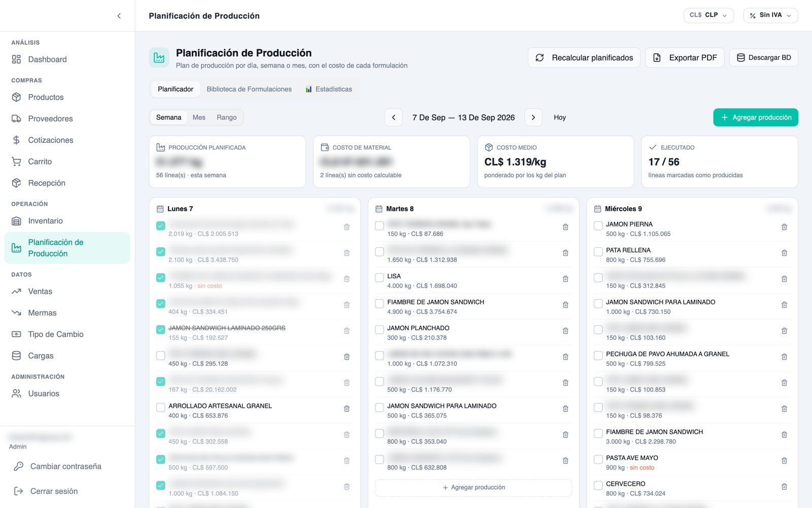Viewport: 812px width, 508px height.
Task: Switch to Biblioteca de Formulaciones tab
Action: [x=249, y=89]
